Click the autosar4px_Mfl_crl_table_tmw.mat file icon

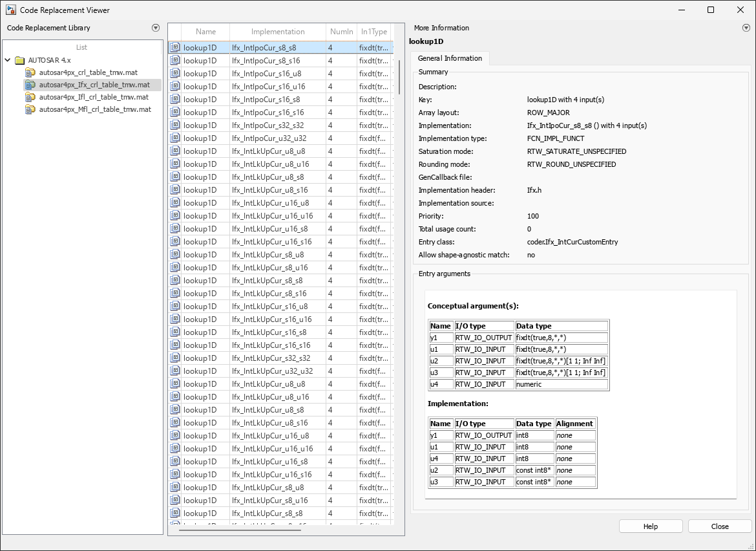pos(30,111)
